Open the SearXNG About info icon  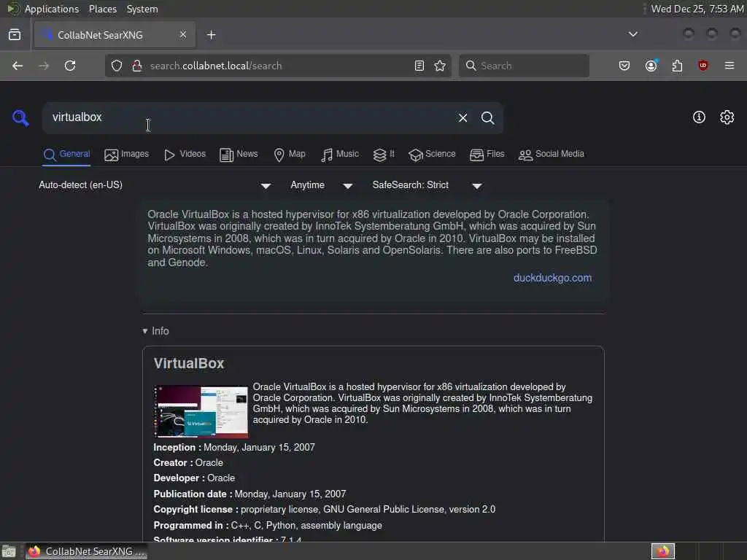pyautogui.click(x=699, y=117)
